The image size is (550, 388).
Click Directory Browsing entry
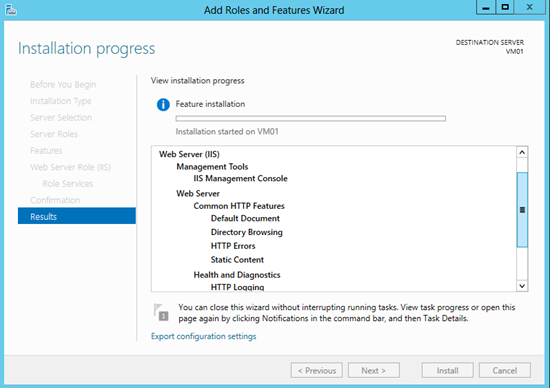click(247, 232)
